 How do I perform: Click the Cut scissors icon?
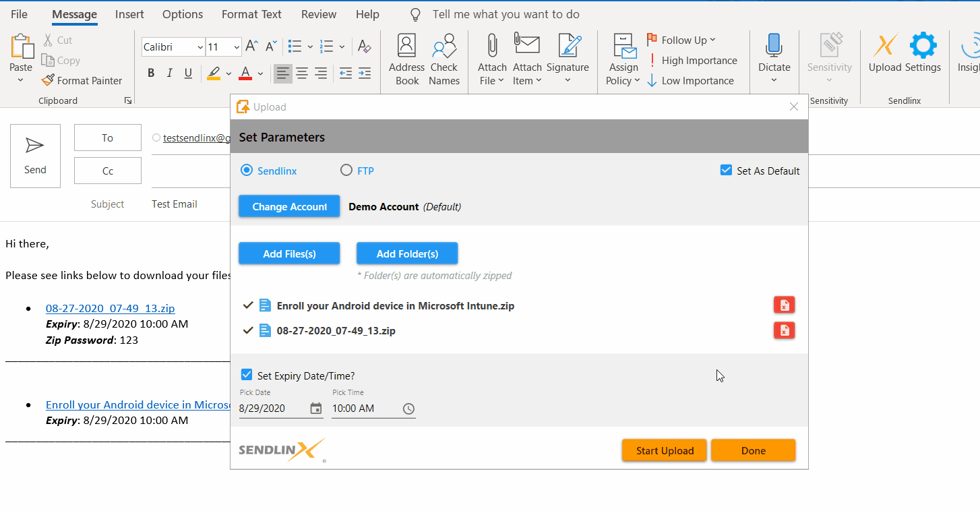pos(48,40)
